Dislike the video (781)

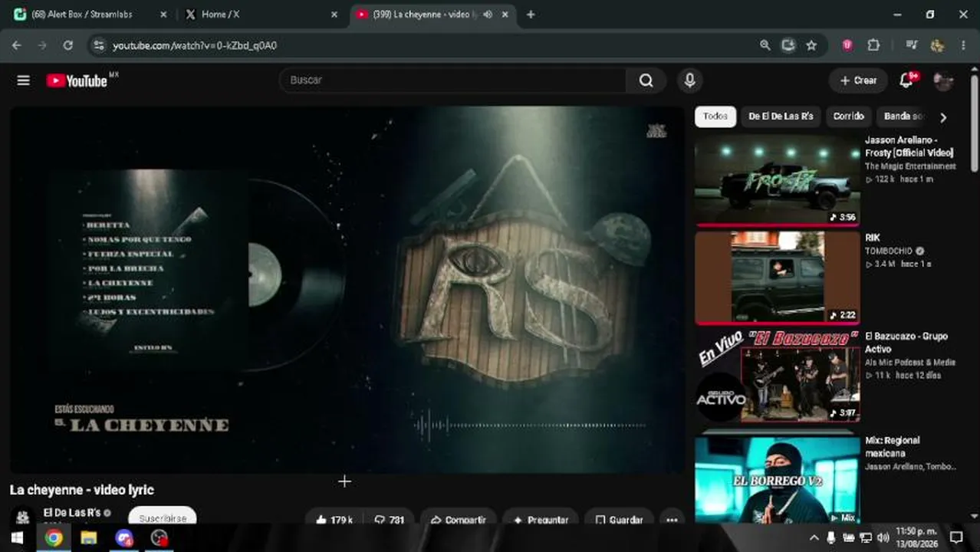click(x=389, y=520)
